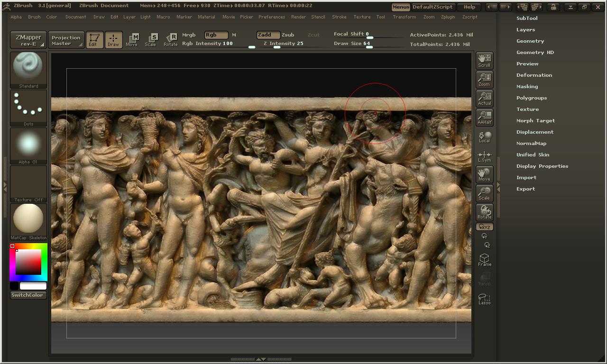
Task: Click the Zoom navigation icon
Action: (x=484, y=80)
